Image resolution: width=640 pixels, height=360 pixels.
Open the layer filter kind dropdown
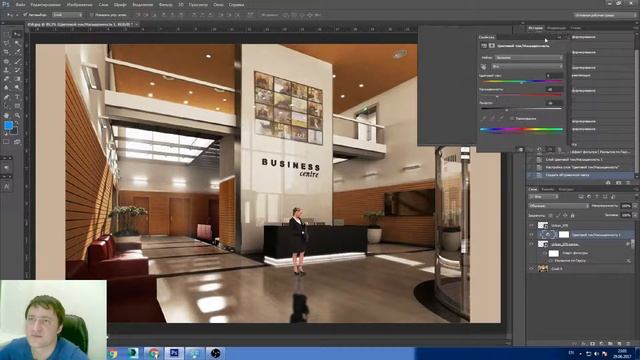(x=543, y=197)
